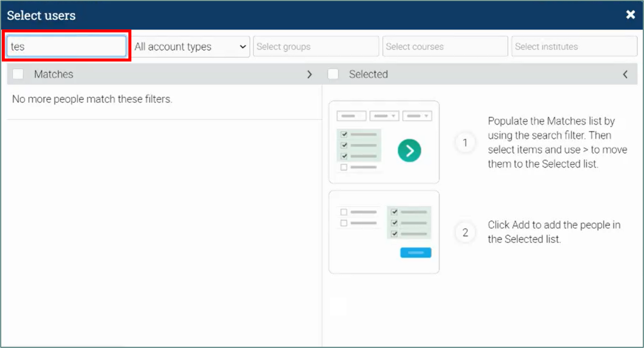Screen dimensions: 644x348
Task: Click the Matches column header label
Action: [x=53, y=74]
